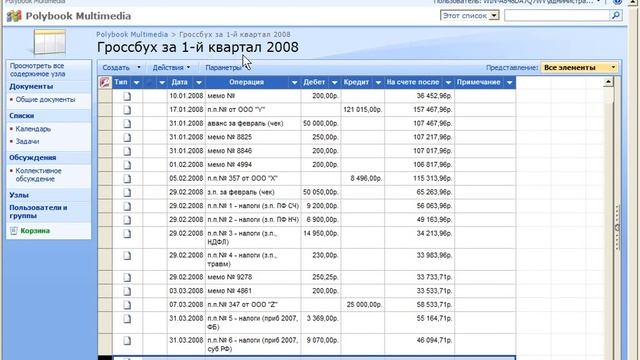Click the datasheet scroll up arrow
640x360 pixels.
click(608, 82)
